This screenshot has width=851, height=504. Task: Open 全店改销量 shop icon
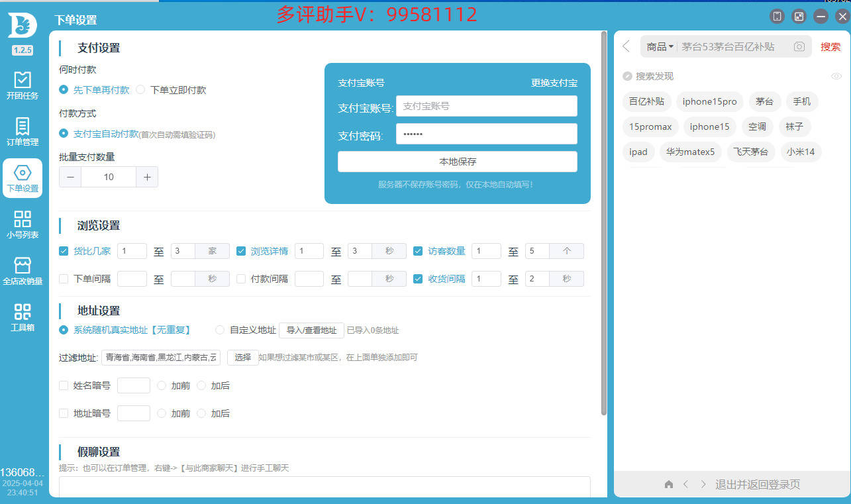coord(23,270)
